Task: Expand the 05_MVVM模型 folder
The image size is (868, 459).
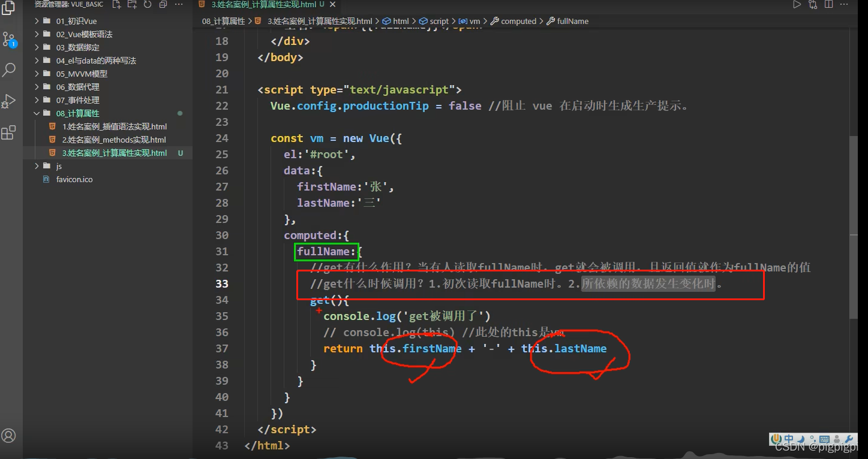Action: [x=107, y=74]
